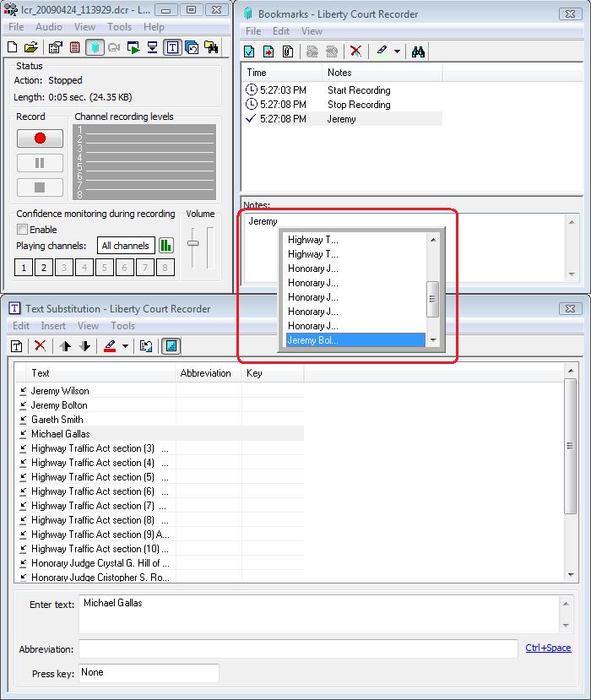
Task: Adjust the left Volume slider handle
Action: pos(192,243)
